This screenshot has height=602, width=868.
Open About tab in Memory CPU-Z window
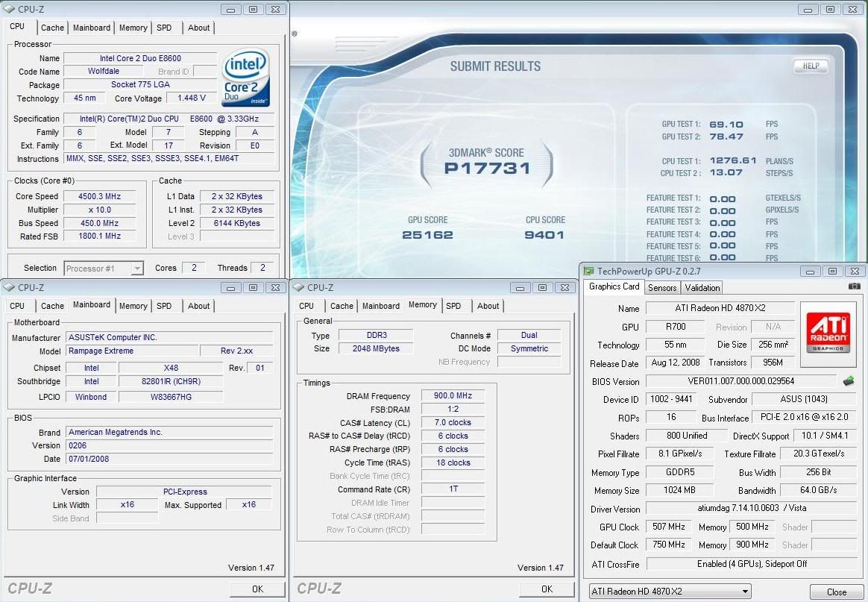point(488,306)
